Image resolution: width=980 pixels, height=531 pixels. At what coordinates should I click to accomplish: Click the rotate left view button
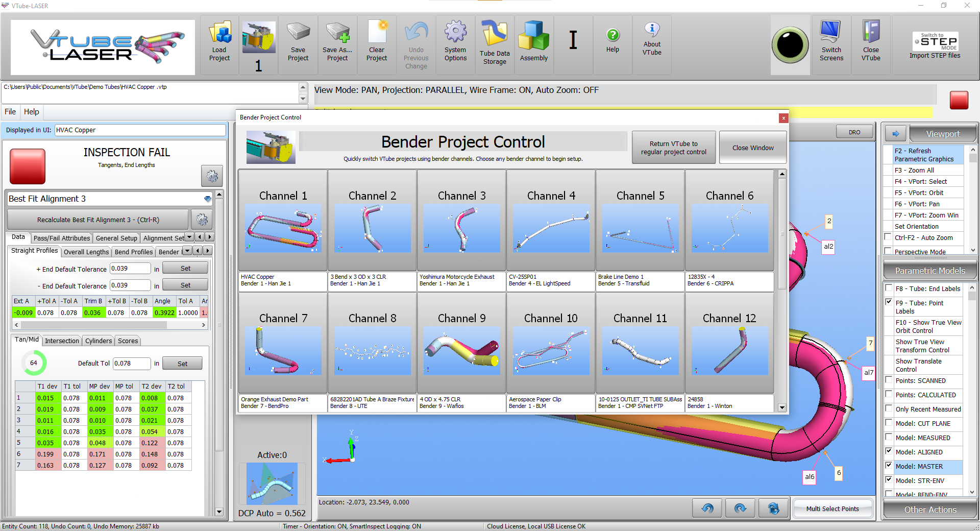[x=707, y=508]
